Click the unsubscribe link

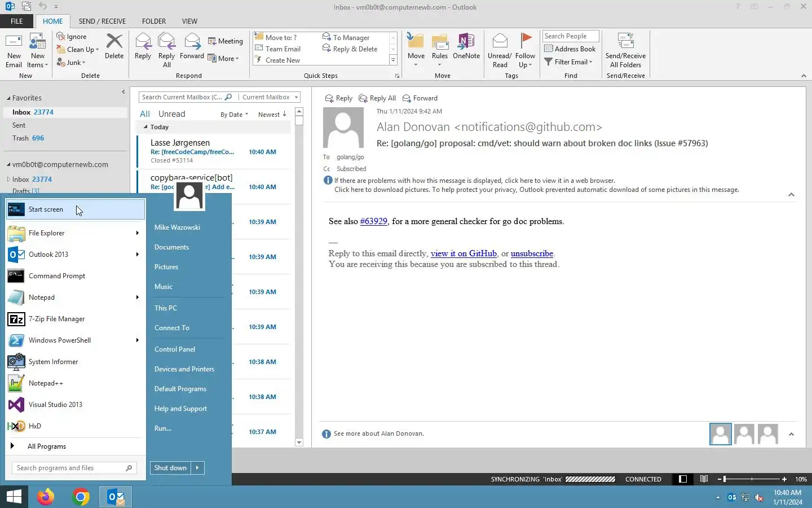point(532,253)
